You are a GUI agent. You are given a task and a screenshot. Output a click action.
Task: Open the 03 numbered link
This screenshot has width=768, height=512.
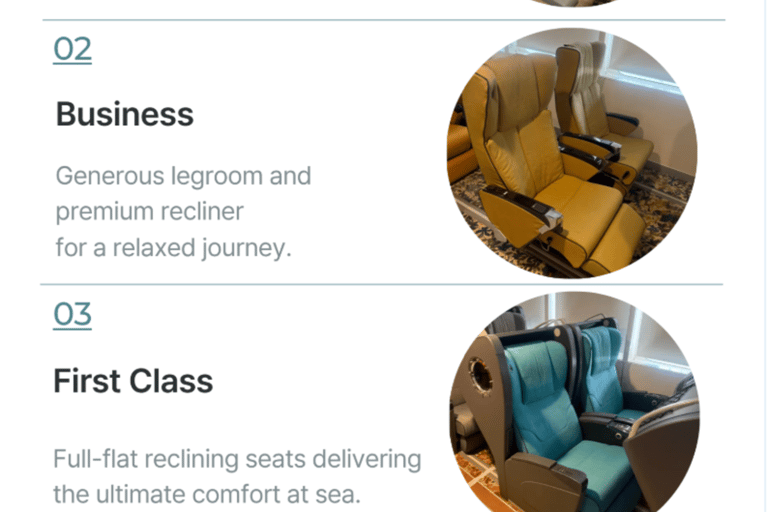[x=72, y=314]
